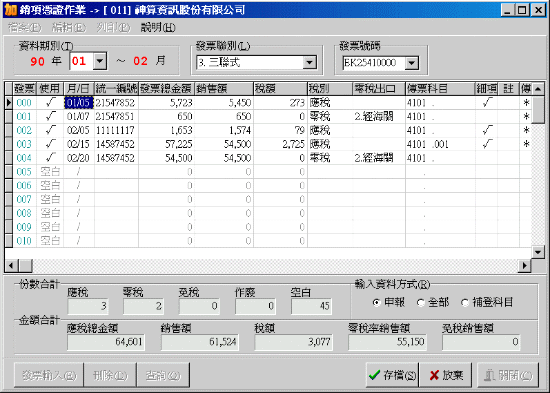Toggle the 使用 checkmark for invoice 004
This screenshot has width=550, height=393.
(50, 158)
